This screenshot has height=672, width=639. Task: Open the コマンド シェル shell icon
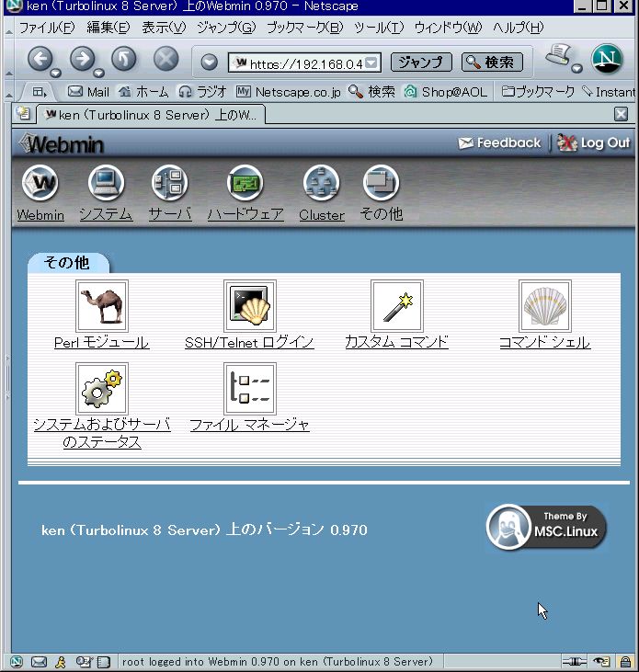point(544,305)
